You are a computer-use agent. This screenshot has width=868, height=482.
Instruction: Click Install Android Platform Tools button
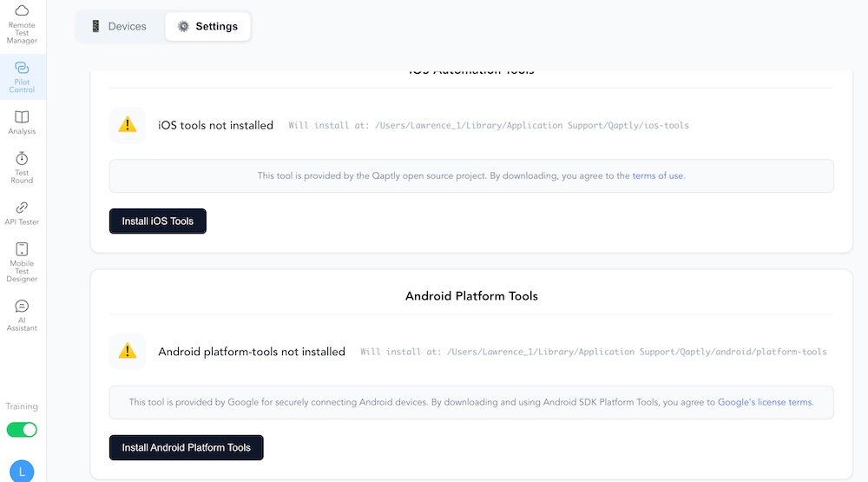[186, 447]
